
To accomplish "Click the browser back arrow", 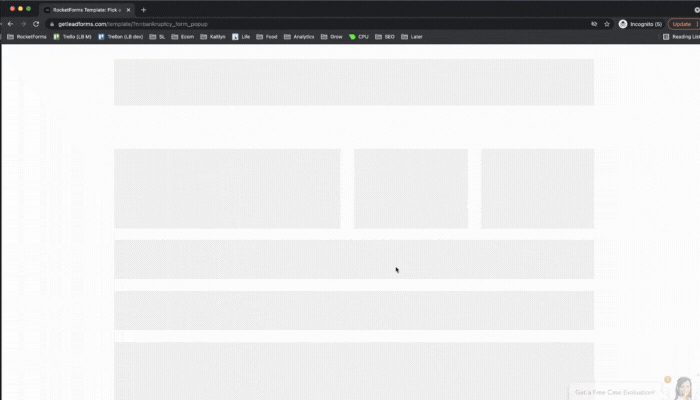I will tap(10, 23).
